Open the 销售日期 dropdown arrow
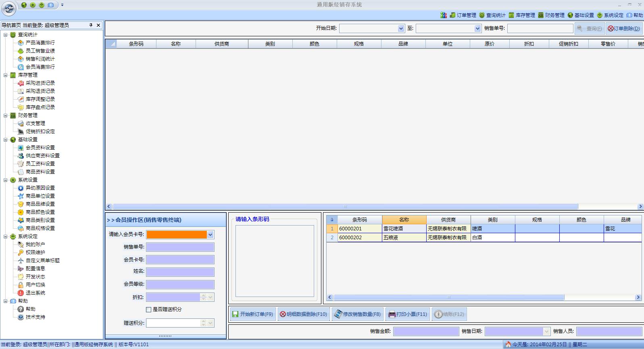Image resolution: width=644 pixels, height=349 pixels. 547,331
